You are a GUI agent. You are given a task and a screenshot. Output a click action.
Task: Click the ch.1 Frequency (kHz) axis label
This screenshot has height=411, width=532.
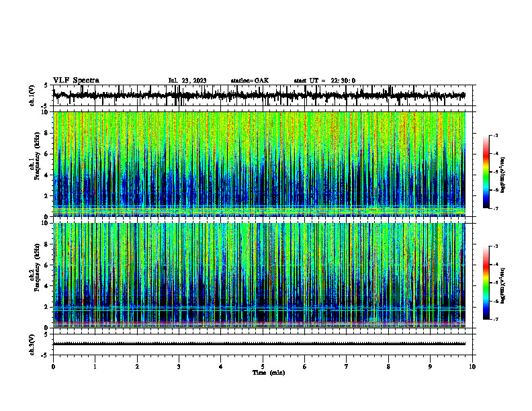point(35,164)
